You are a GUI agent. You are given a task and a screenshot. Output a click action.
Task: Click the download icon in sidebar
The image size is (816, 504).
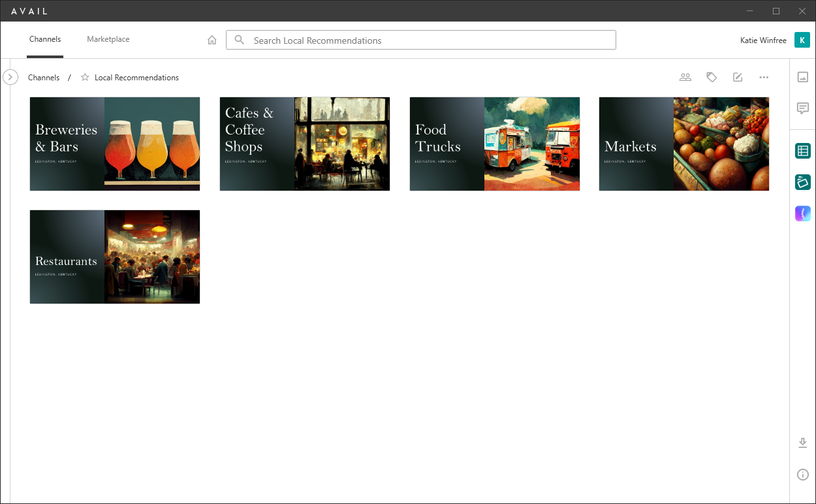point(803,443)
